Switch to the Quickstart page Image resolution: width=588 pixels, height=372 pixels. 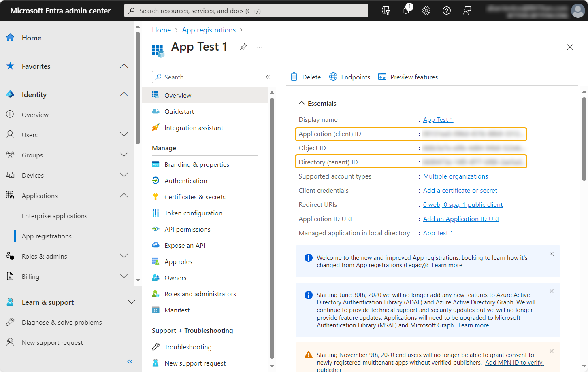point(179,111)
